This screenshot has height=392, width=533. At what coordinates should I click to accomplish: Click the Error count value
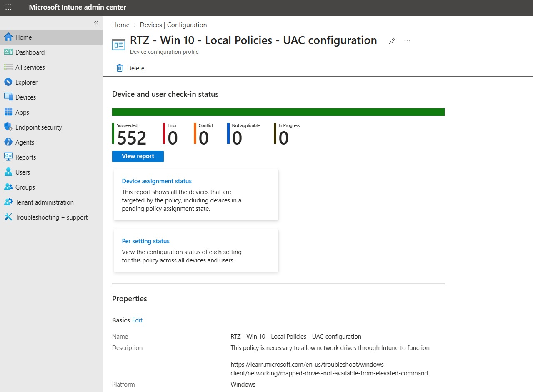coord(173,138)
